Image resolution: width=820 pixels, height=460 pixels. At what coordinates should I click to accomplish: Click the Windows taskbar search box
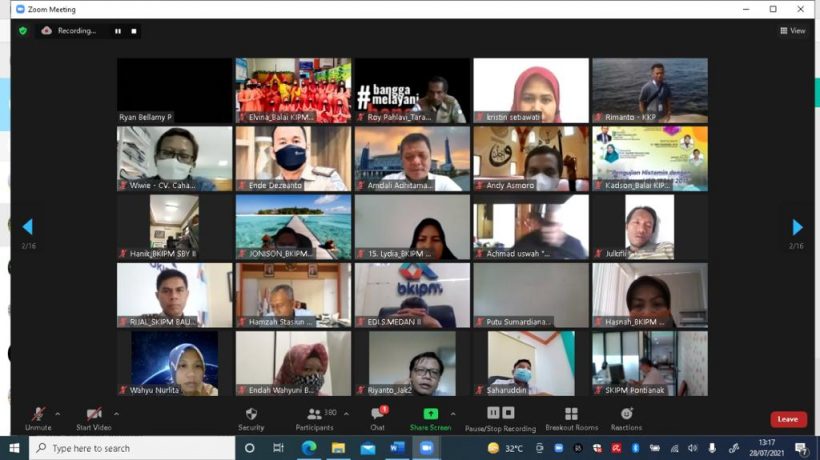pos(132,448)
